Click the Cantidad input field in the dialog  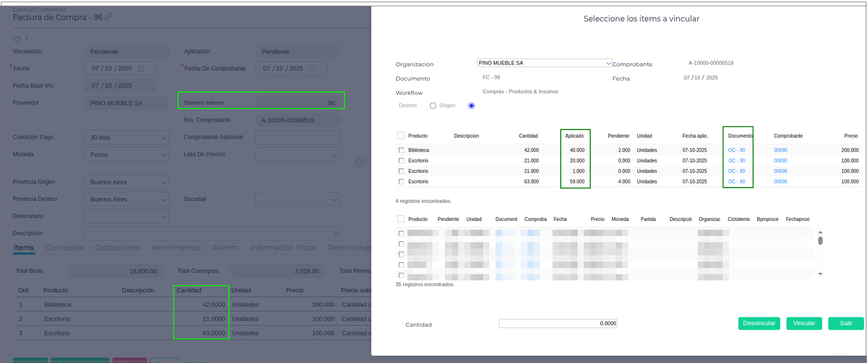558,324
